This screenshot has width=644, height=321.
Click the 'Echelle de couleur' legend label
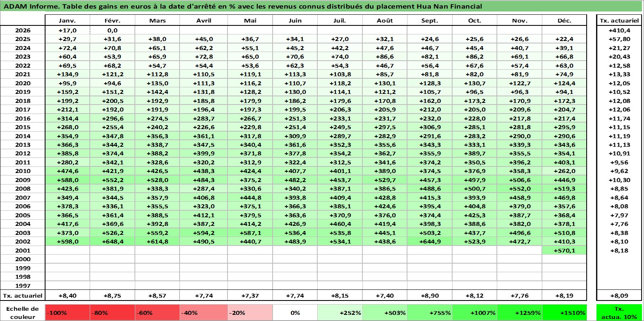pyautogui.click(x=23, y=313)
